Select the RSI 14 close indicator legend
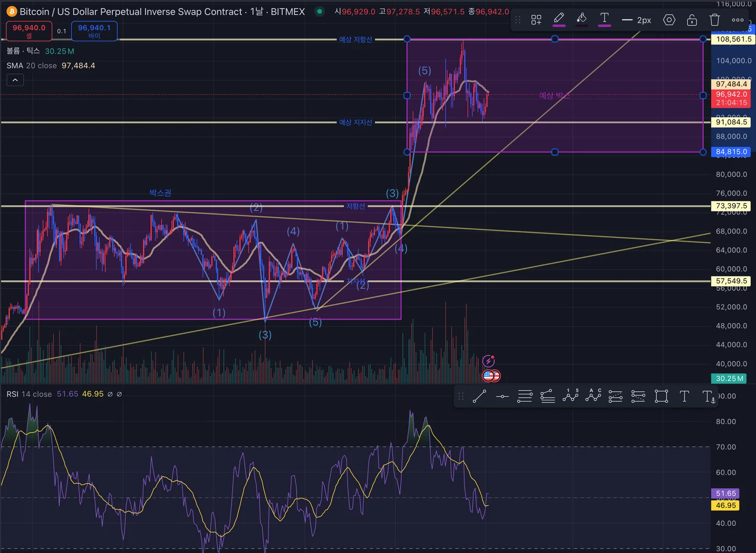756x553 pixels. [29, 394]
